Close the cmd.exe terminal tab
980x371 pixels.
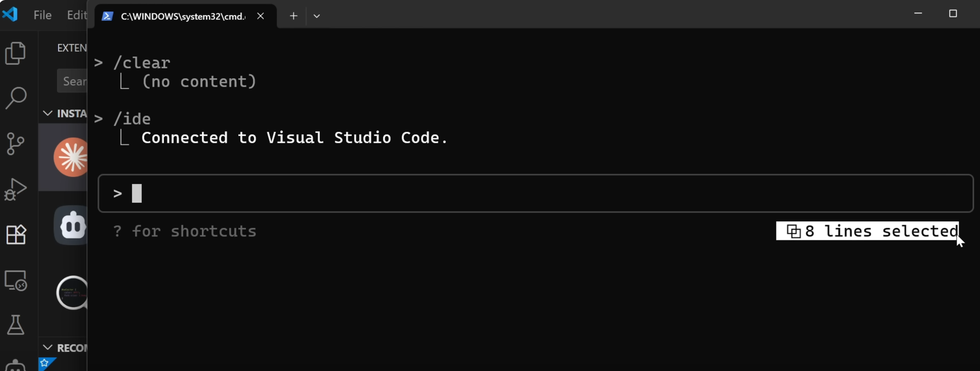click(261, 16)
